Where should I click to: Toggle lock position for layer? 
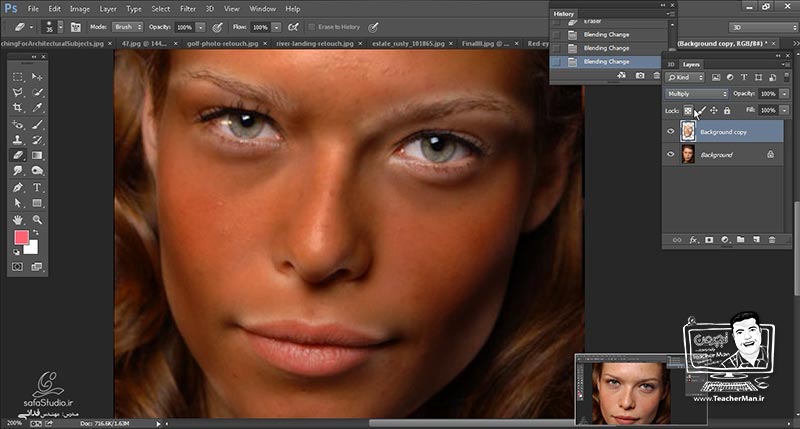(x=714, y=110)
